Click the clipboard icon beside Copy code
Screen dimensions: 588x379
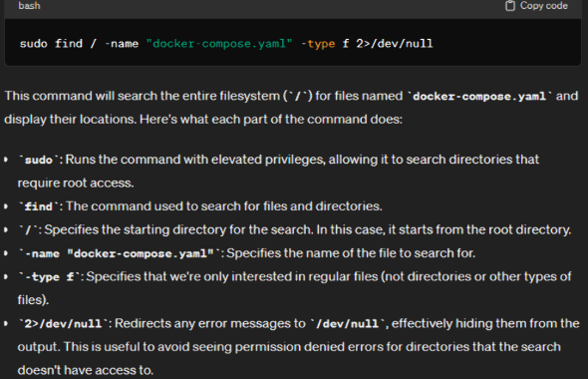(510, 6)
